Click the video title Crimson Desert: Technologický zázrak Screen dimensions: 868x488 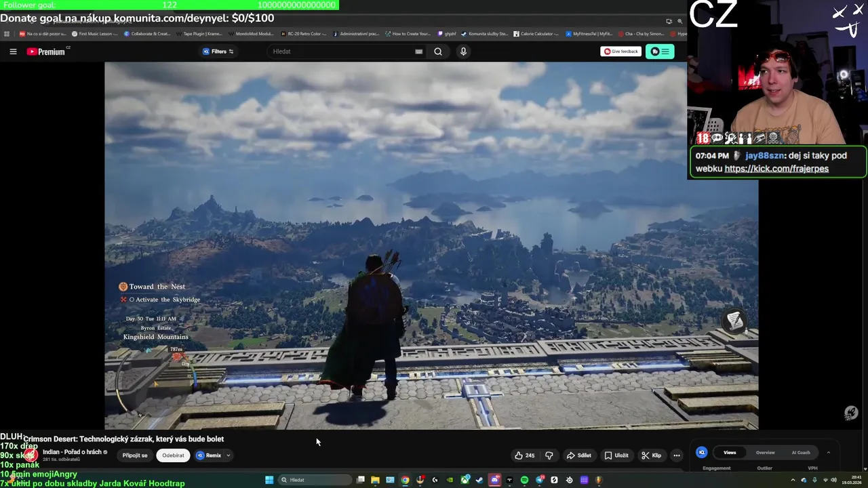123,439
